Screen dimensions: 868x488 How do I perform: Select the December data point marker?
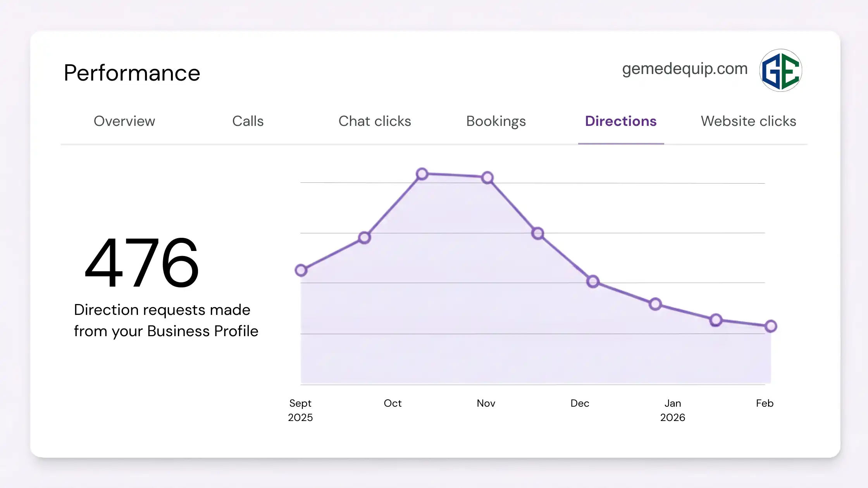click(x=592, y=282)
